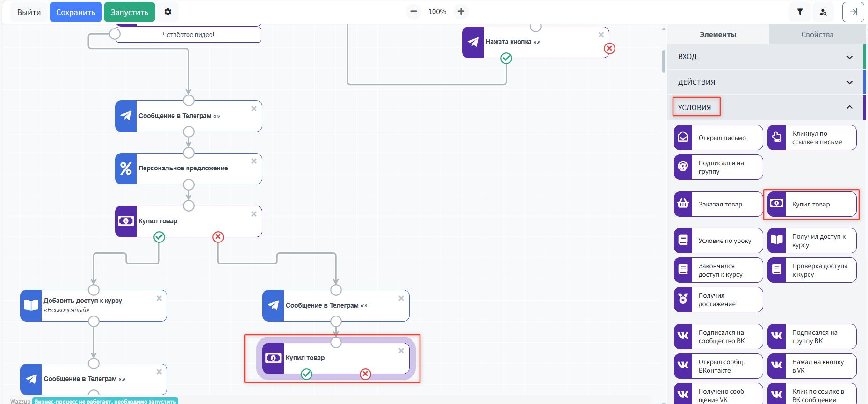Select 'Кликнул по ссылке в письме' element

point(812,138)
